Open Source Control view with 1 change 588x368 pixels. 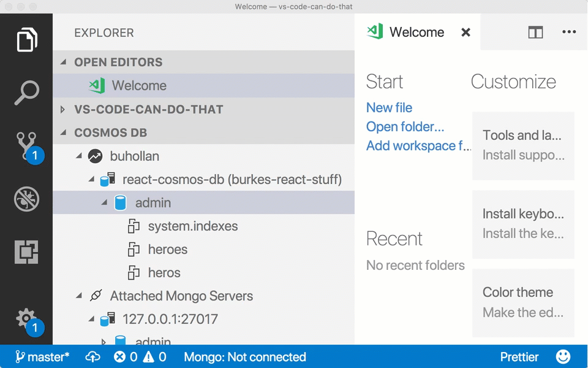click(29, 148)
